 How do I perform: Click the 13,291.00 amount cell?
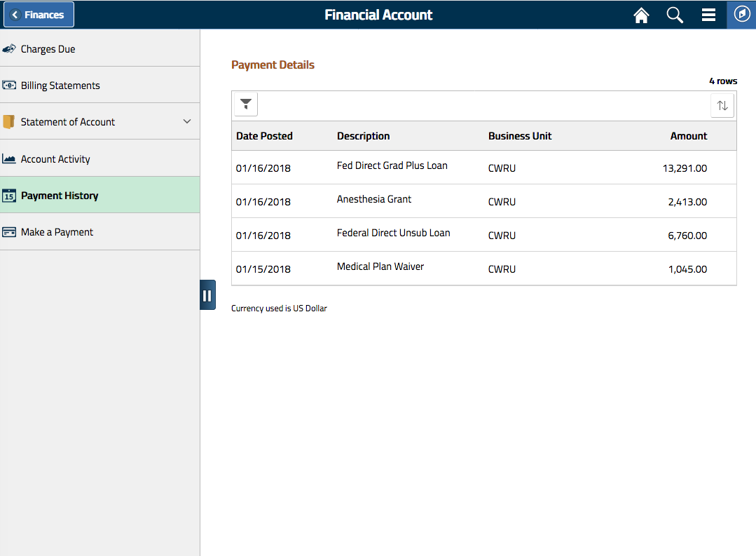click(x=685, y=168)
